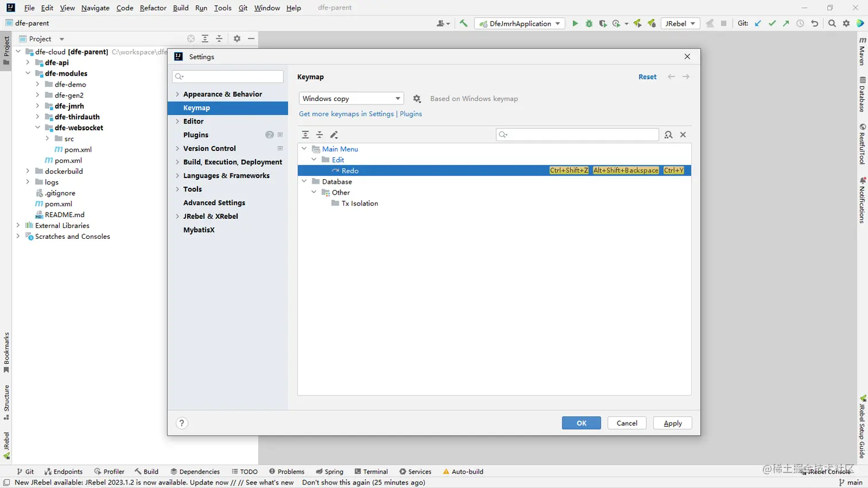The image size is (868, 488).
Task: Open the Git menu
Action: (243, 8)
